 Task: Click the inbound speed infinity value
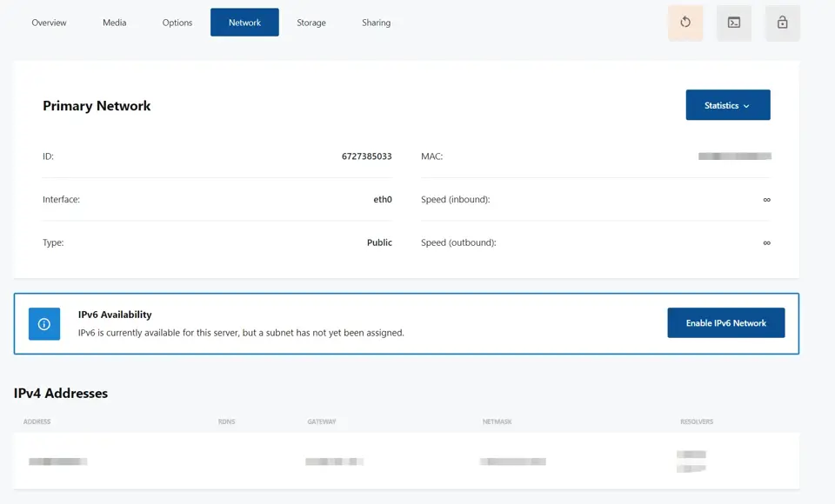(x=767, y=200)
